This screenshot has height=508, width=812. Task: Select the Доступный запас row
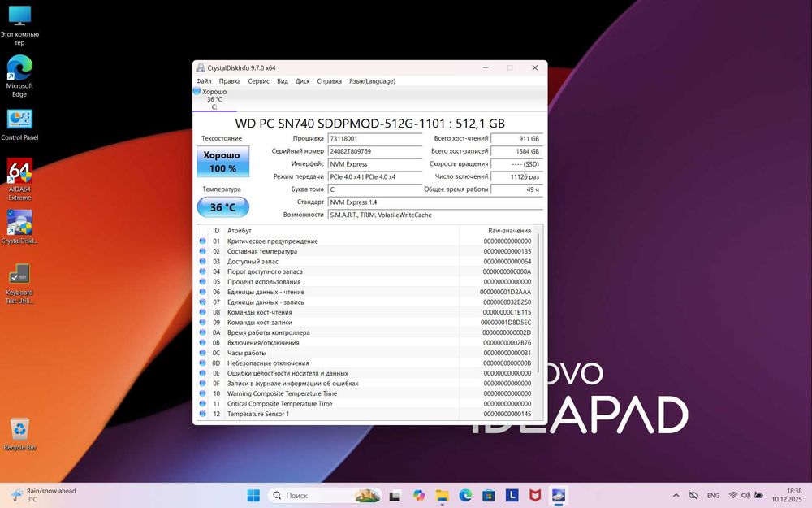[366, 262]
